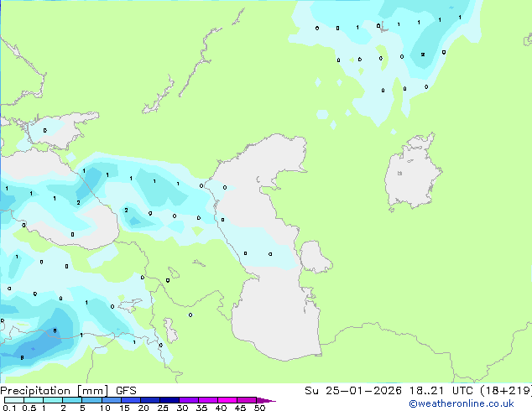Click the 'Precipitation [mm]' title text
This screenshot has width=532, height=411.
55,391
